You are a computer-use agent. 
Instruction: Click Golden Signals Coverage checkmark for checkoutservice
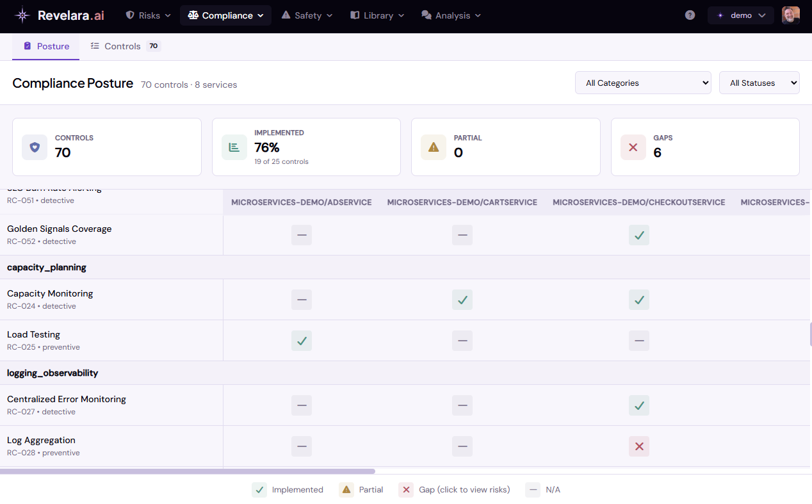point(639,235)
